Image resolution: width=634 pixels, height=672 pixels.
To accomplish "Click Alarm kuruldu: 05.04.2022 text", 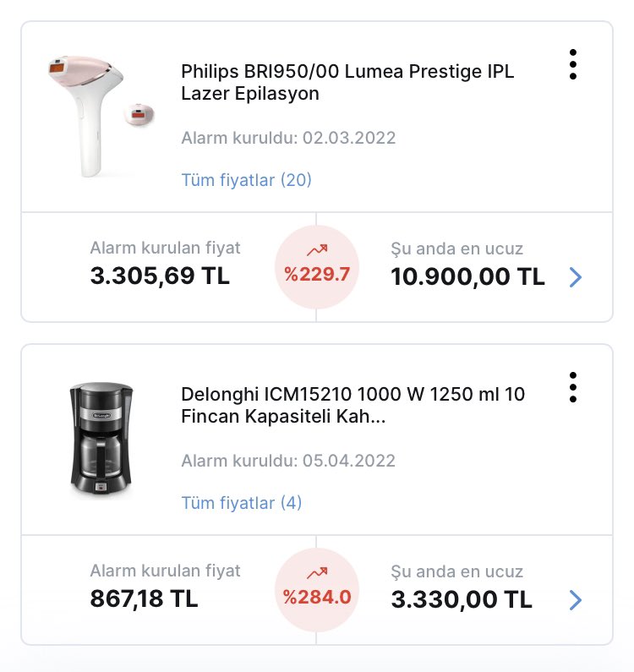I will point(288,461).
